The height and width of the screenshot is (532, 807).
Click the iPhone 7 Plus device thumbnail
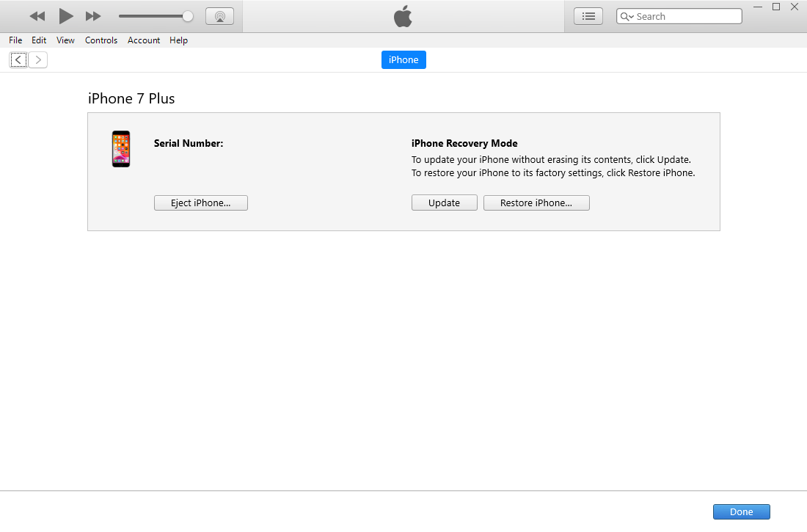coord(121,149)
